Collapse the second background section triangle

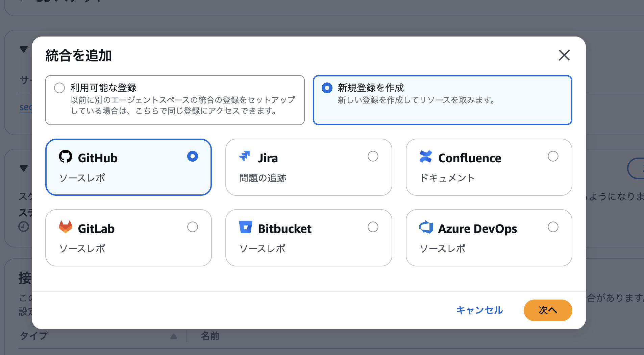[24, 168]
